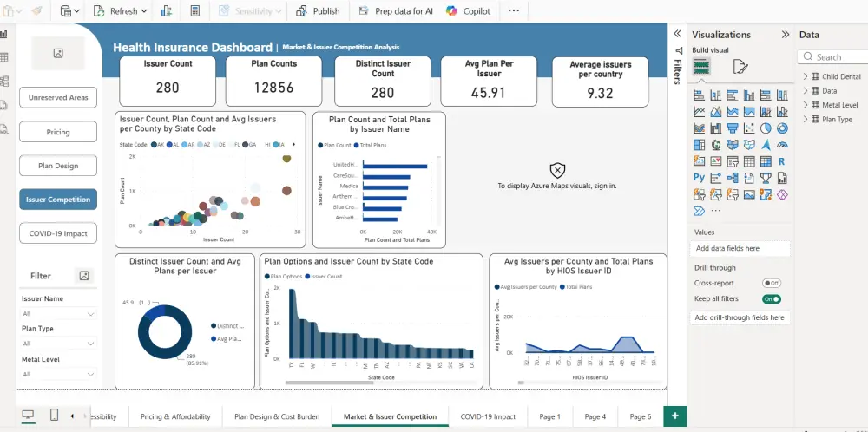Show next State Code legend entries
Viewport: 868px width, 432px height.
(293, 144)
